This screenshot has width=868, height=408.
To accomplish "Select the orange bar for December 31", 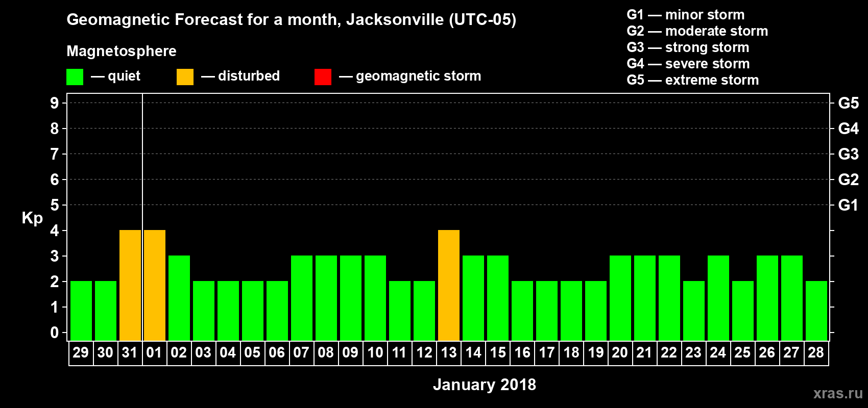I will (x=130, y=285).
